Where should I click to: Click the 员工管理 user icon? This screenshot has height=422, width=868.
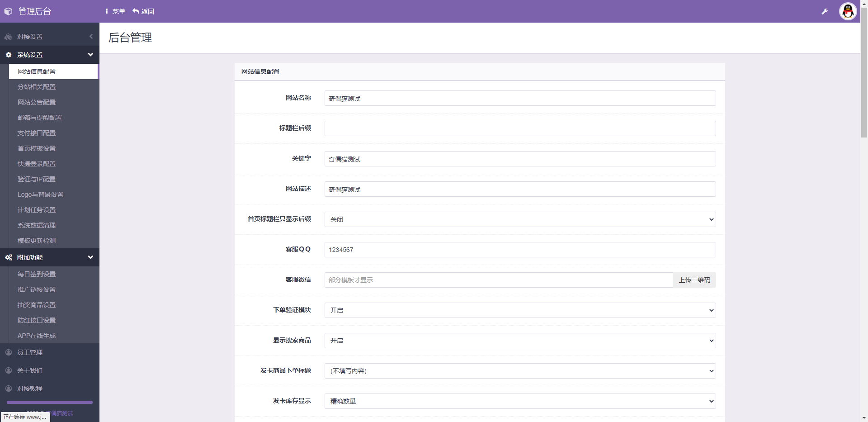[x=8, y=352]
